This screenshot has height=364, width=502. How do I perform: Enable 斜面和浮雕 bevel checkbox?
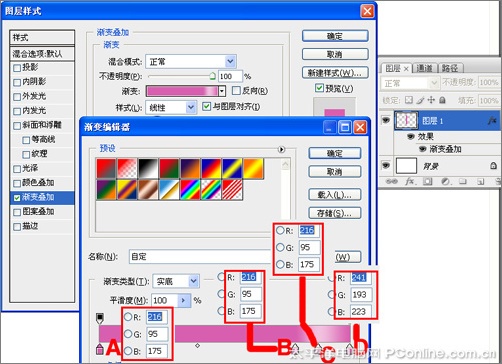pyautogui.click(x=17, y=126)
